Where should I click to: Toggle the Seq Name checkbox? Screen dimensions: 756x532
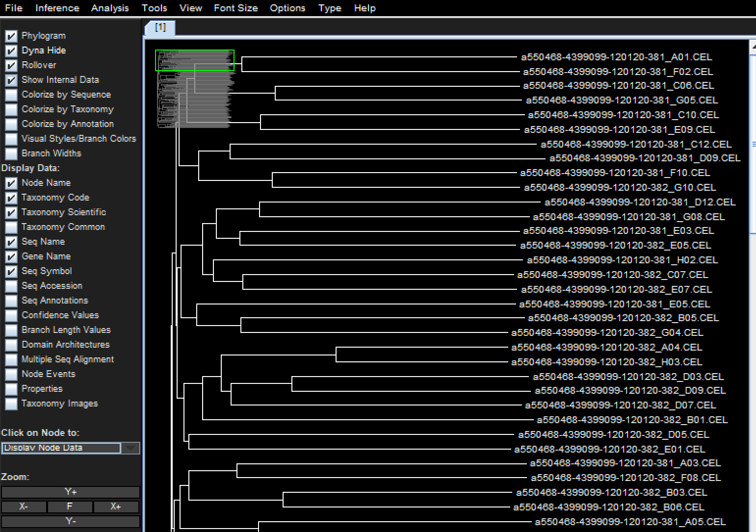[11, 242]
